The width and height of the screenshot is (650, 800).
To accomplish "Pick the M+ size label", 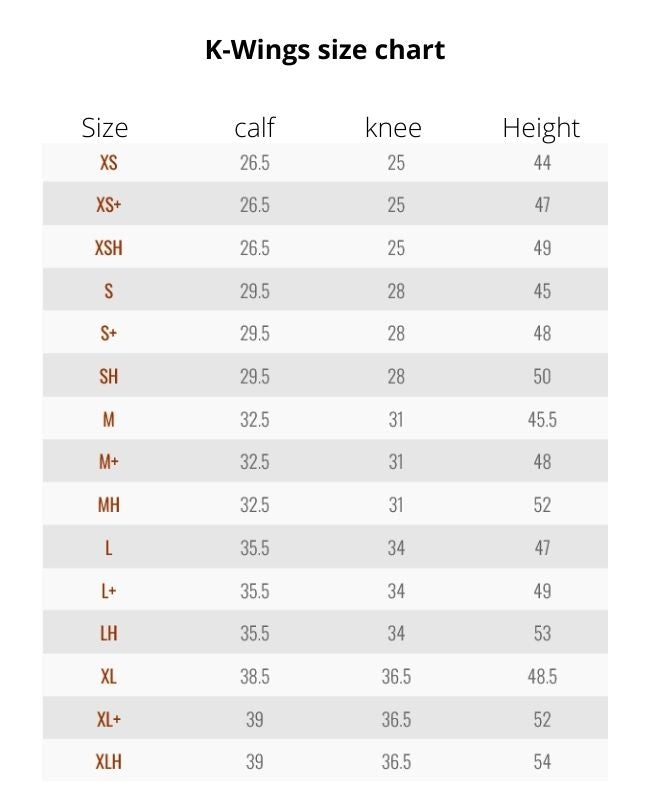I will click(108, 462).
